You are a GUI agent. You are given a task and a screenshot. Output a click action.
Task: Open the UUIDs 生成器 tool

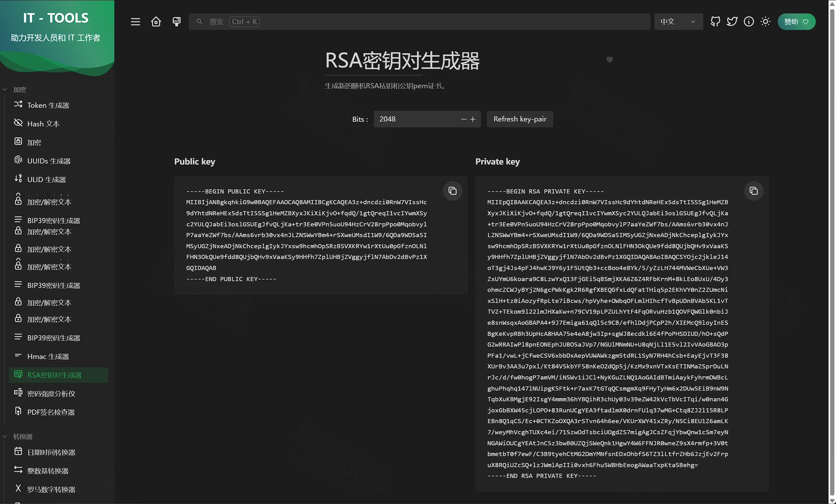pos(58,161)
